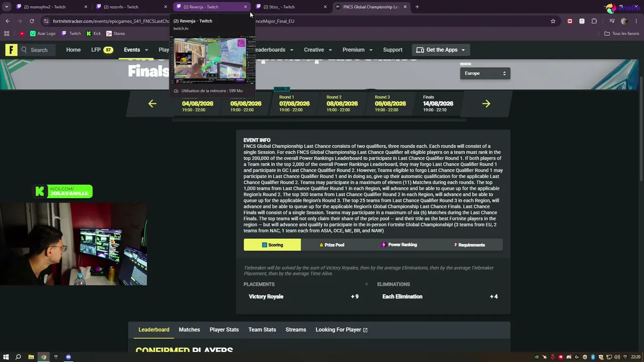Open the Player Stats tab
644x362 pixels.
tap(224, 330)
